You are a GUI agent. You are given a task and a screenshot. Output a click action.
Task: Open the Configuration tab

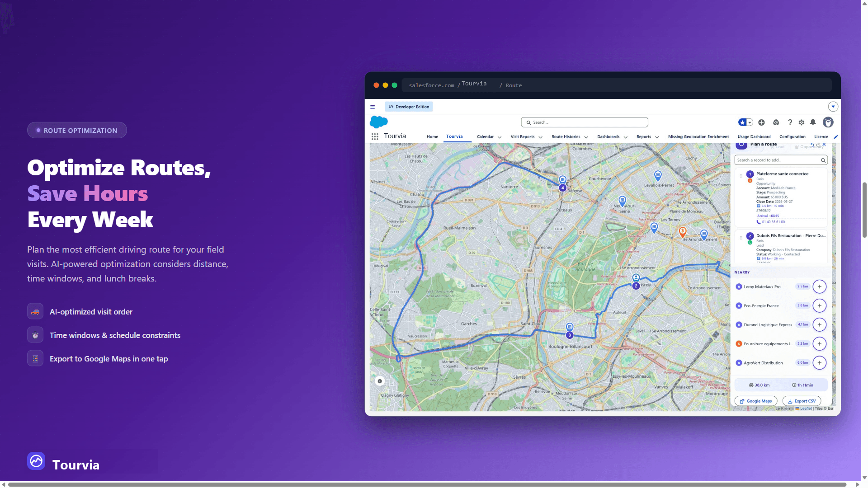click(x=792, y=137)
